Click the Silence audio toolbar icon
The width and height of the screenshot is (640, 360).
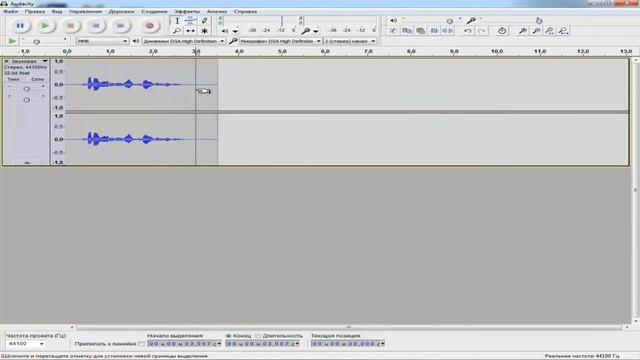(448, 31)
